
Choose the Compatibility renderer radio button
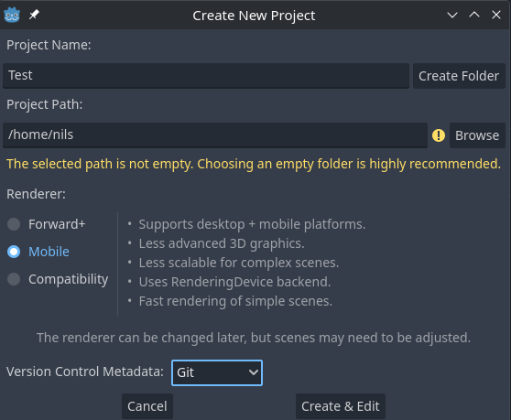(x=14, y=279)
